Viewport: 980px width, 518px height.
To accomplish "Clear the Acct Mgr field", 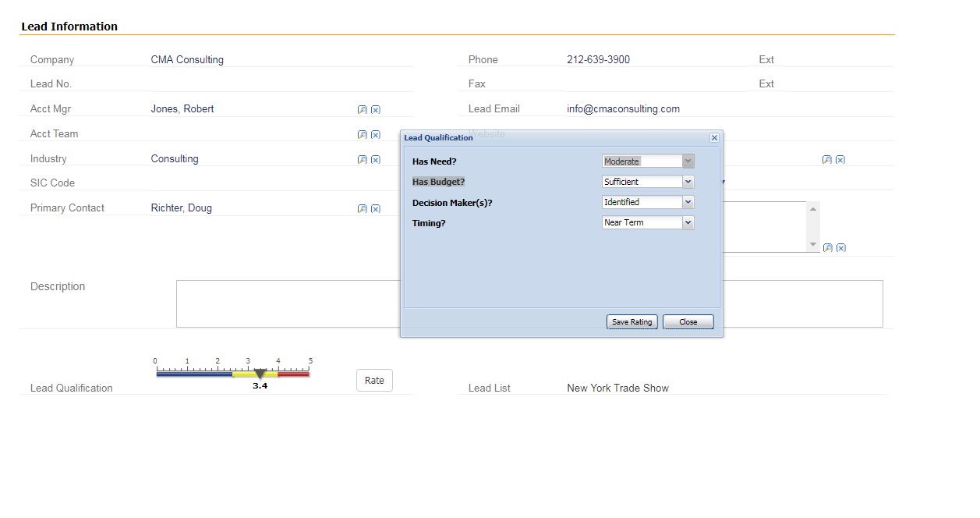I will click(376, 109).
